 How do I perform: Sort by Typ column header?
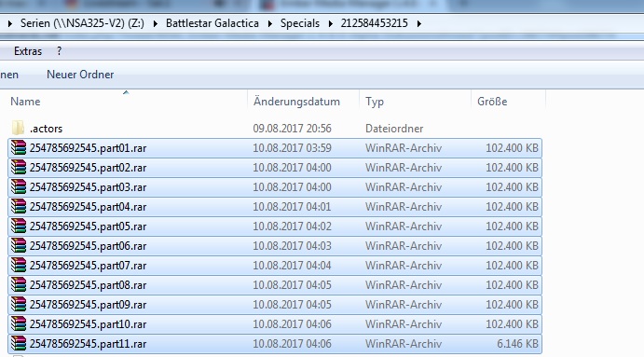pos(375,102)
